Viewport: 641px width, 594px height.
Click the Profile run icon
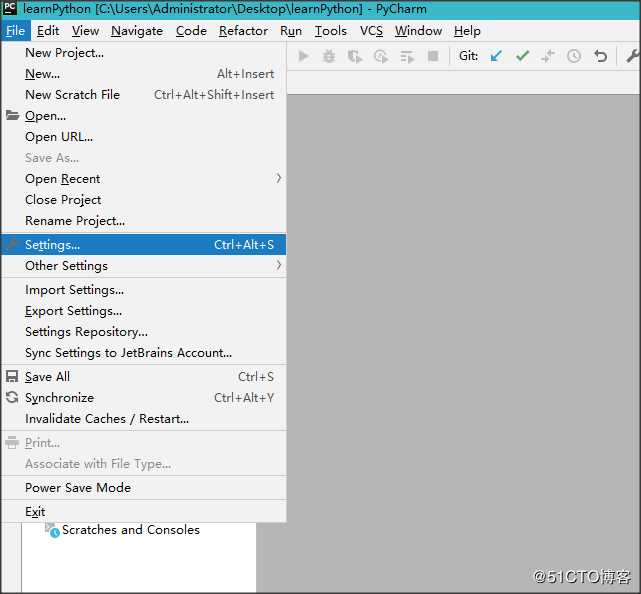point(381,56)
